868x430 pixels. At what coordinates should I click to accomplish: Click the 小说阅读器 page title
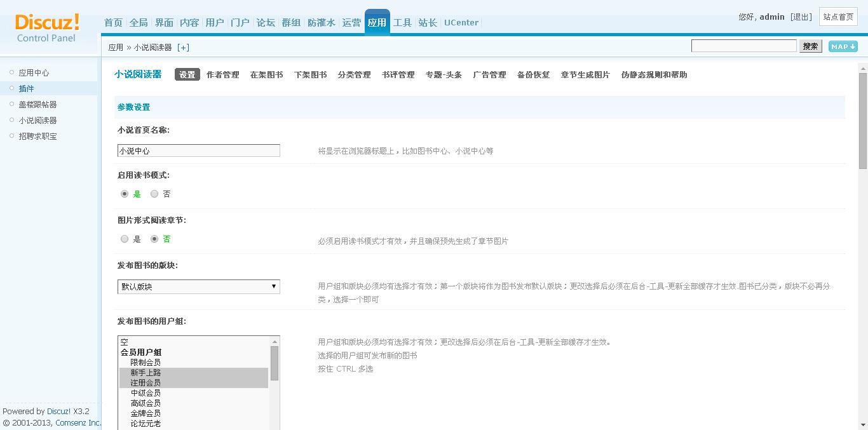pyautogui.click(x=138, y=74)
